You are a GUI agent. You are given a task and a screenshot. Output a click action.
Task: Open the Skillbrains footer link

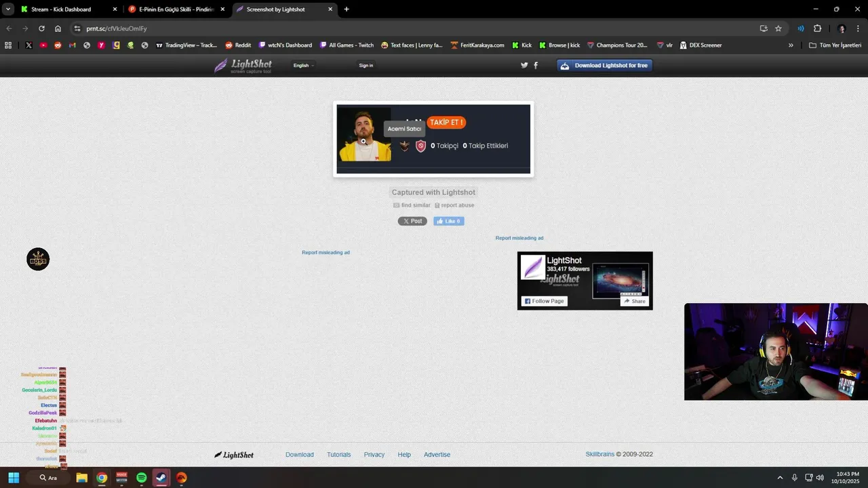click(x=600, y=454)
